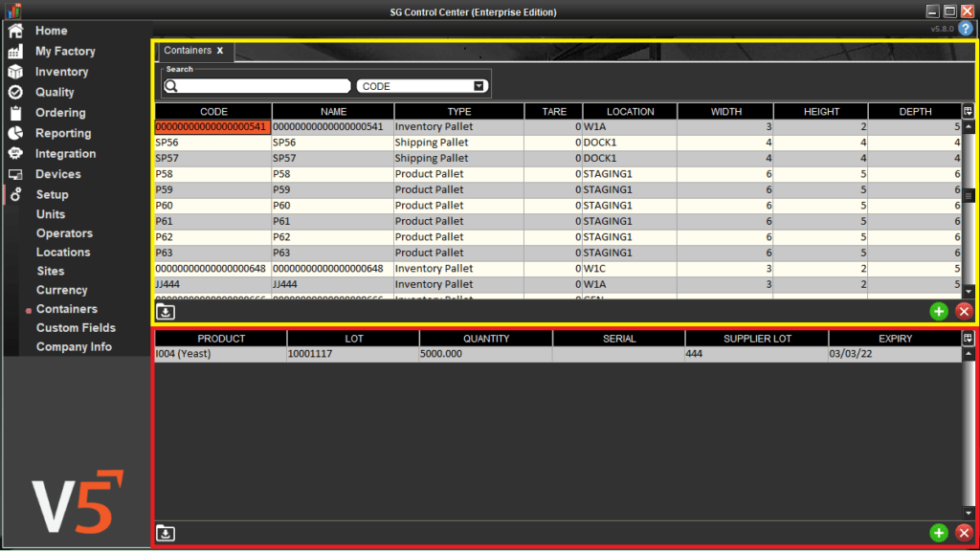
Task: Close the Containers tab
Action: (x=220, y=51)
